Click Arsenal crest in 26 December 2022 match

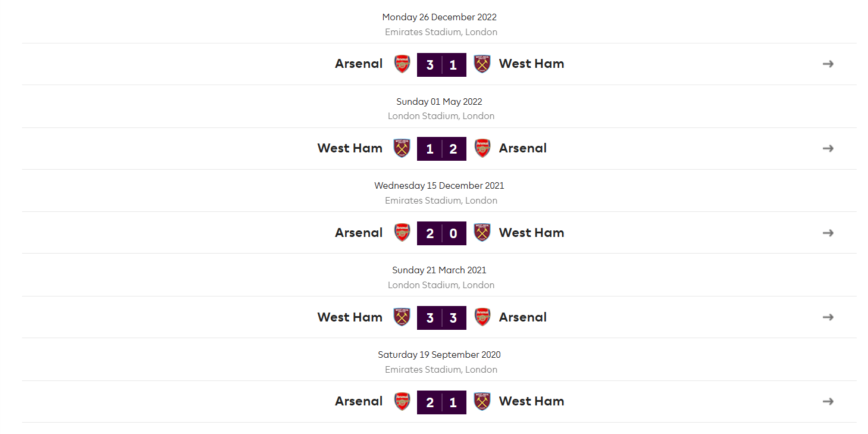(x=402, y=64)
